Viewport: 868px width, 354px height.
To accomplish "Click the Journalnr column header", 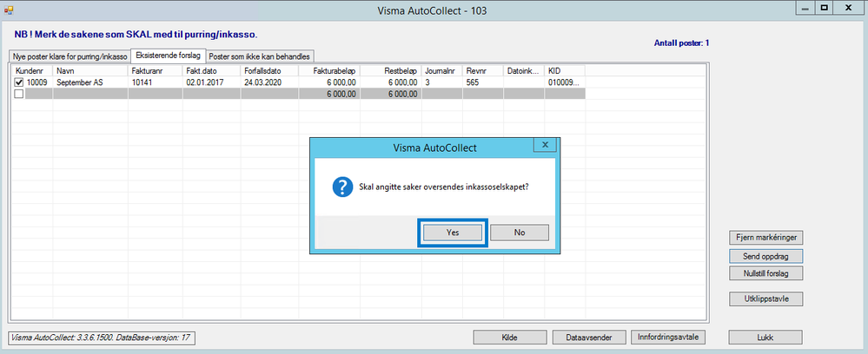I will 442,71.
